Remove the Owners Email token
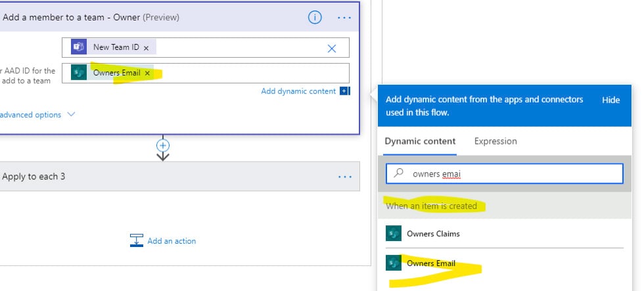Screen dimensions: 644x291 [147, 73]
